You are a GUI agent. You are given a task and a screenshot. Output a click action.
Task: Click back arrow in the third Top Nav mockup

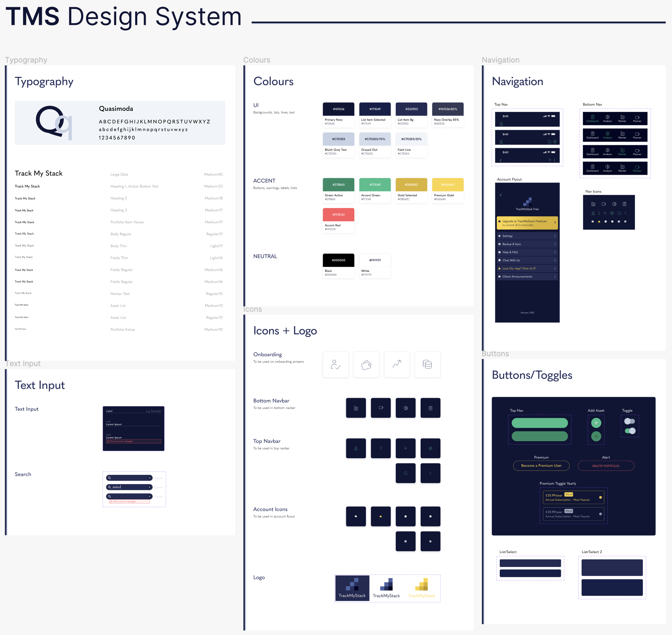click(x=501, y=160)
